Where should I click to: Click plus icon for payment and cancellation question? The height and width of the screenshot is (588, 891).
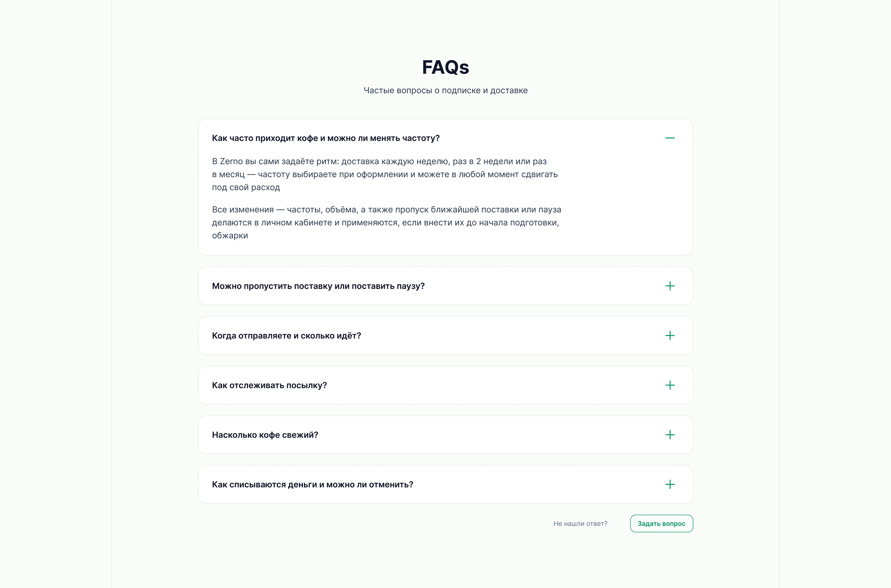[670, 485]
